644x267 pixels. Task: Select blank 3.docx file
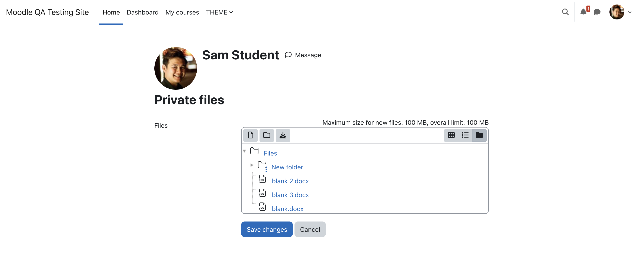click(x=290, y=195)
